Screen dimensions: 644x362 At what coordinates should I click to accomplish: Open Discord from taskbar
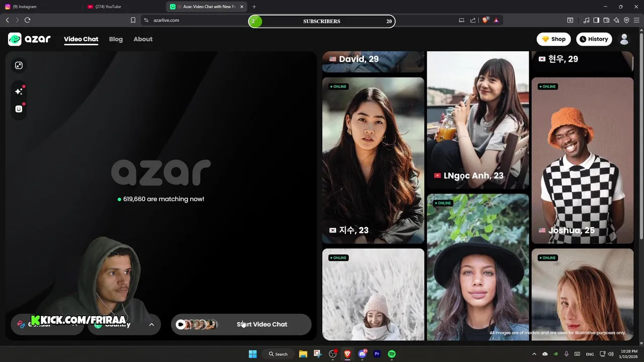click(x=362, y=354)
